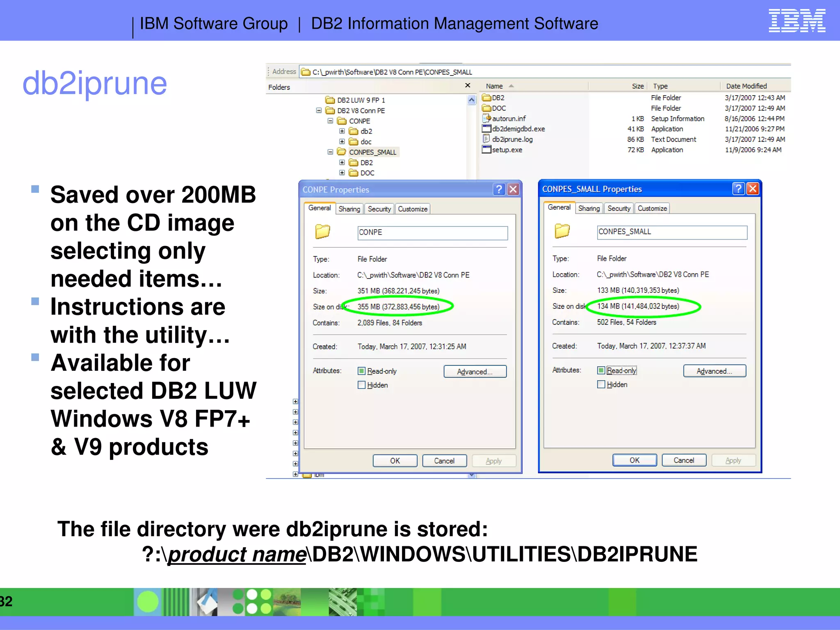Viewport: 840px width, 630px height.
Task: Open the DB2 folder icon in file list
Action: [486, 98]
